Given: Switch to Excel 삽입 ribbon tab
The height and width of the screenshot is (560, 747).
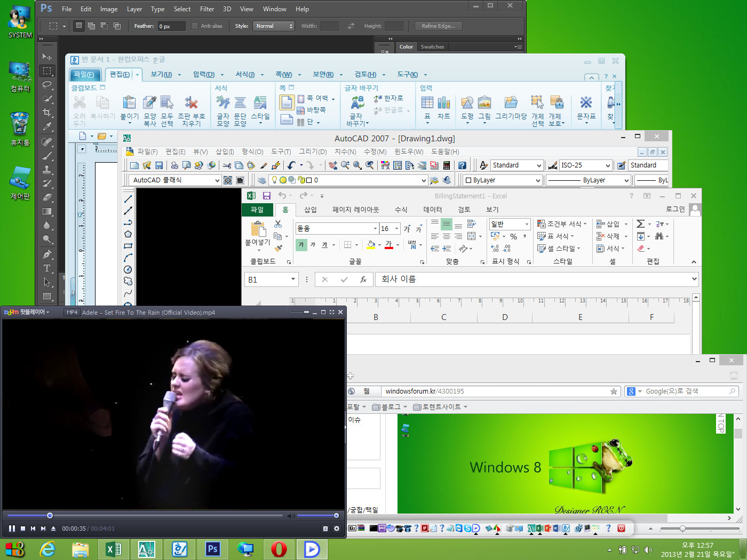Looking at the screenshot, I should point(311,210).
